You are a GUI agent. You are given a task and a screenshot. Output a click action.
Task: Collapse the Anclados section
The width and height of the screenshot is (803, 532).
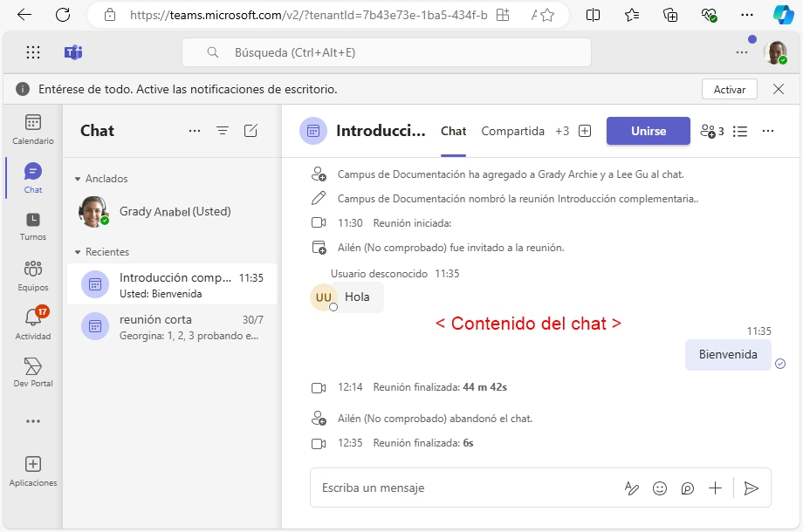click(78, 179)
